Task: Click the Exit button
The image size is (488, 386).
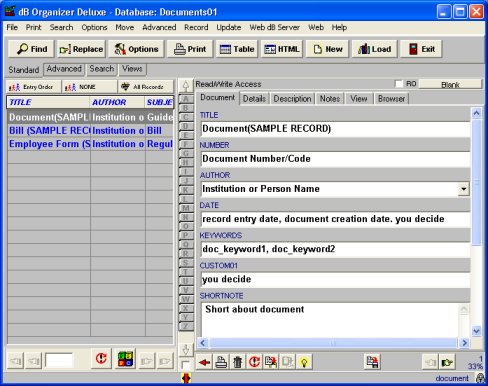Action: 421,49
